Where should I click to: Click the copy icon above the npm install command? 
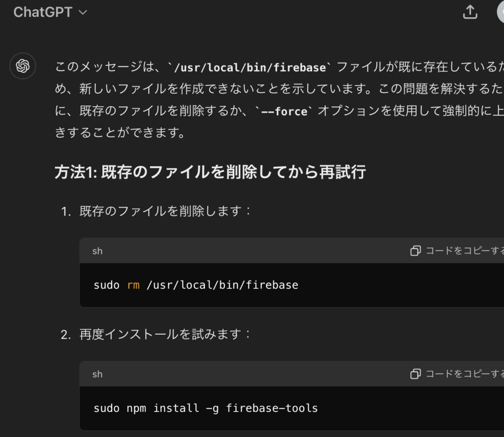415,374
